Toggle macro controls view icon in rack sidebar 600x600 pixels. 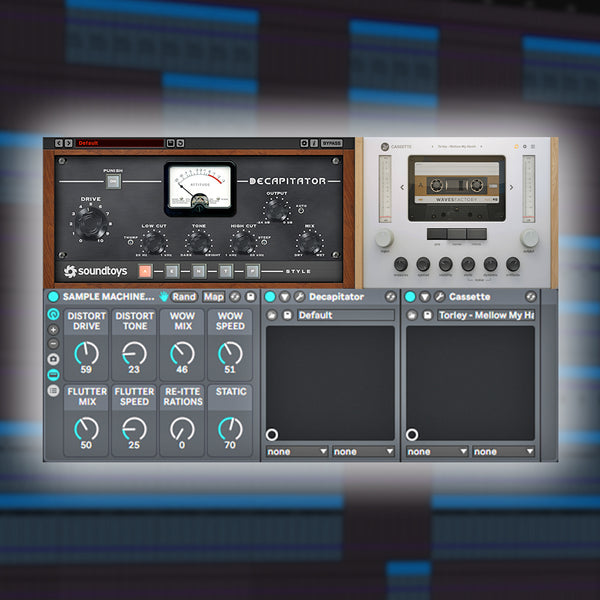coord(54,315)
